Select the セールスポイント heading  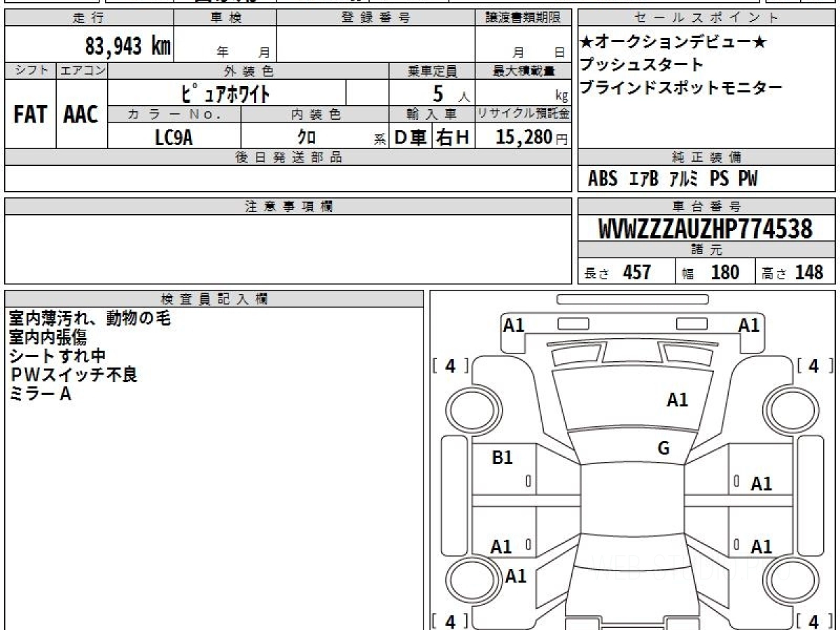707,18
